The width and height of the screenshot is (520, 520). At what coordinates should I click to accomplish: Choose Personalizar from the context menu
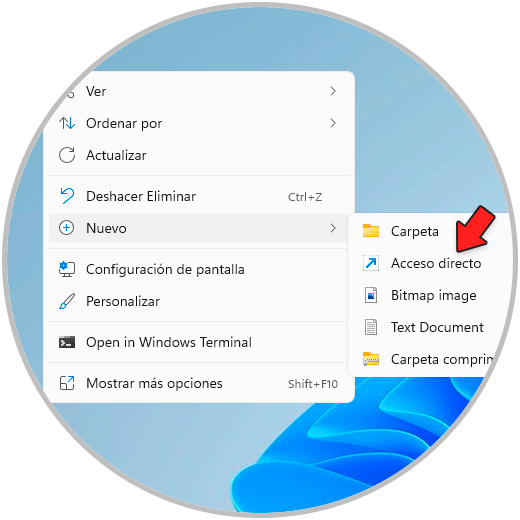198,301
